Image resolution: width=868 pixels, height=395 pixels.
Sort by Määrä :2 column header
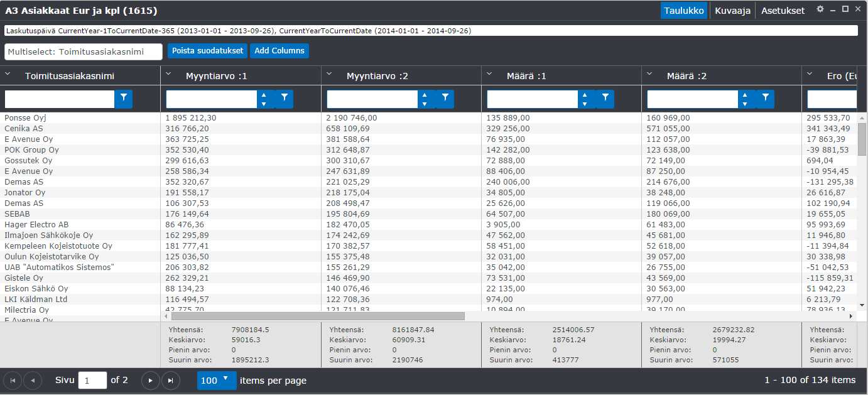point(686,76)
